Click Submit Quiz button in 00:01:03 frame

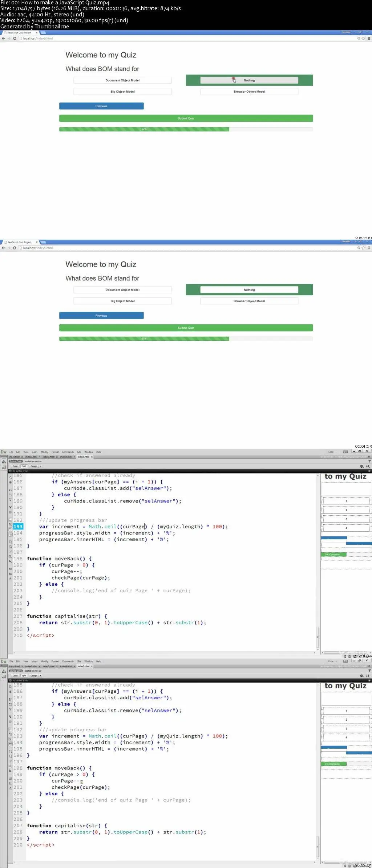[x=186, y=328]
